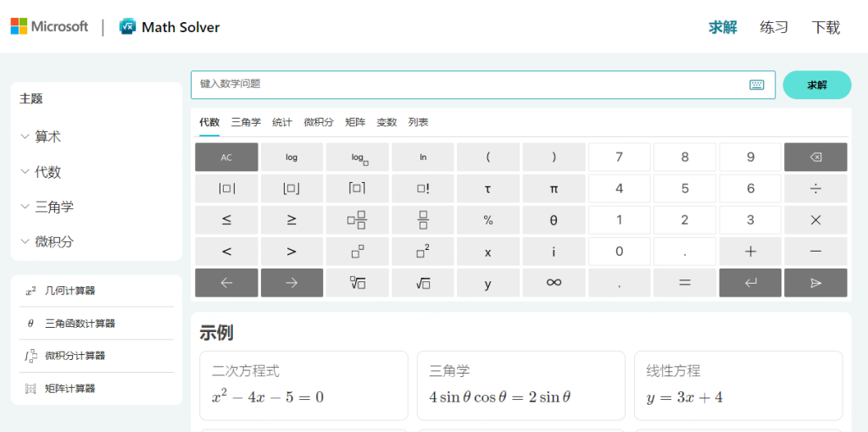Click the math problem input field
This screenshot has height=432, width=868.
(482, 85)
